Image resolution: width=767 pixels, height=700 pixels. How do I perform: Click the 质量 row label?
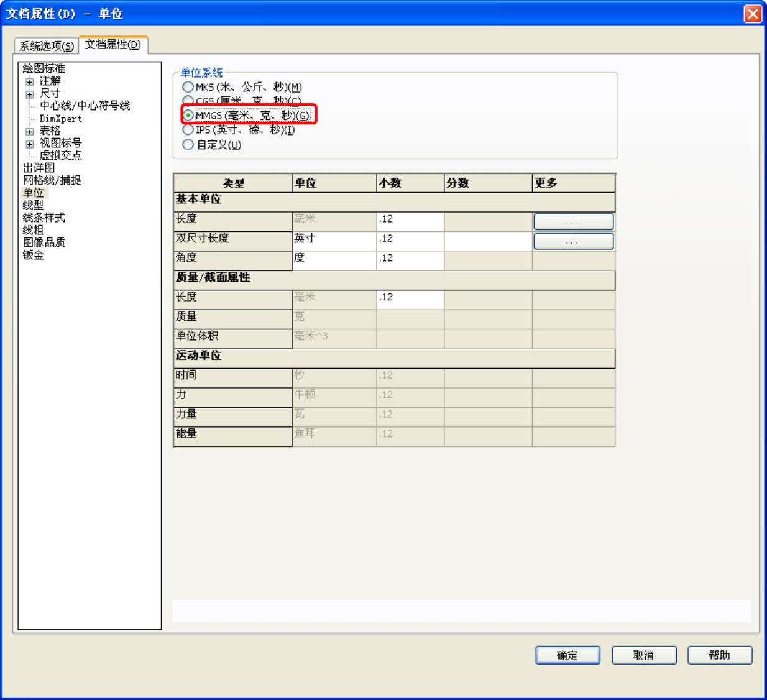pyautogui.click(x=233, y=319)
